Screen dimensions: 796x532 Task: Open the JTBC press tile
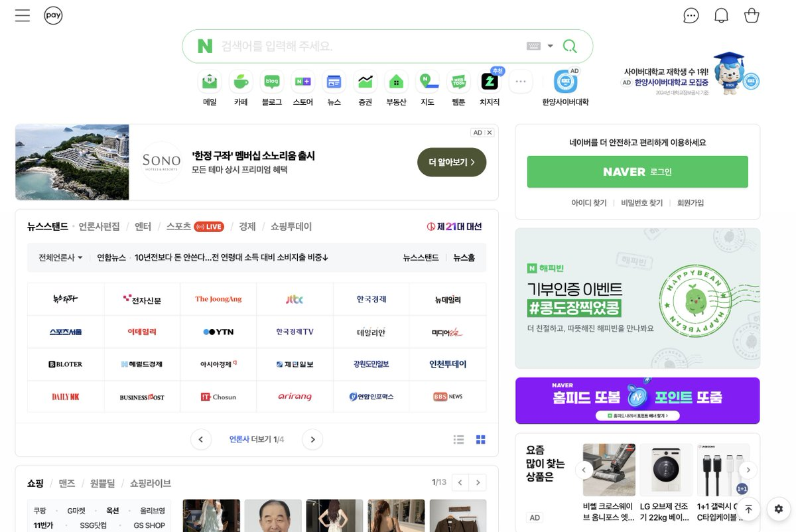pos(295,299)
